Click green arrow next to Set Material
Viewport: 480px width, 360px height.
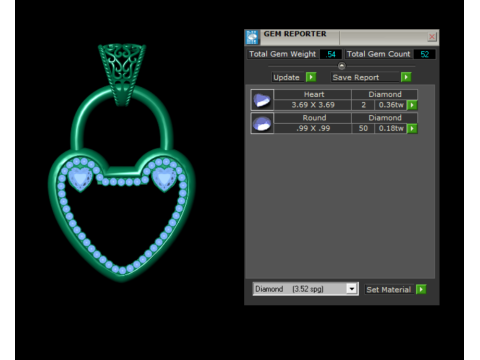click(421, 289)
